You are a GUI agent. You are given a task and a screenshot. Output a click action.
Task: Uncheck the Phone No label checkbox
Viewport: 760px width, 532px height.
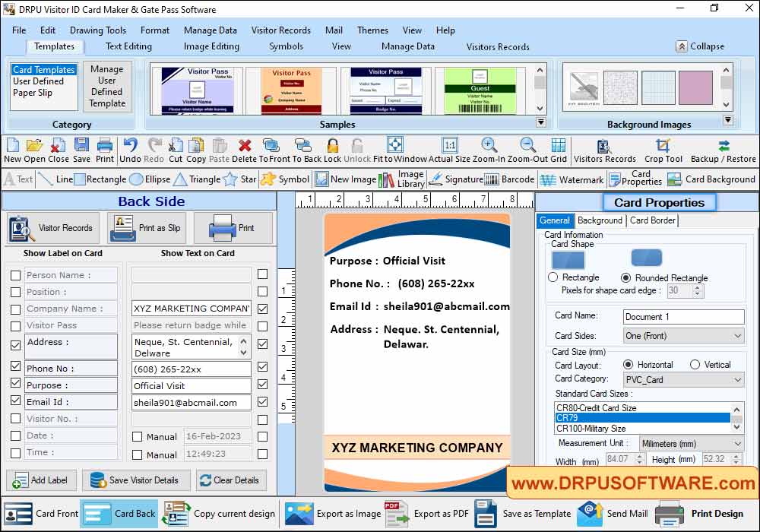(x=15, y=366)
